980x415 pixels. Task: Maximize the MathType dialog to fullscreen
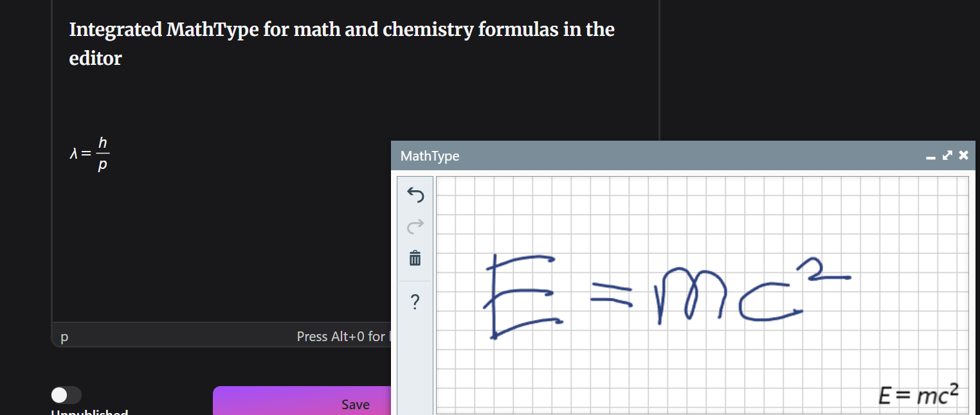coord(947,155)
